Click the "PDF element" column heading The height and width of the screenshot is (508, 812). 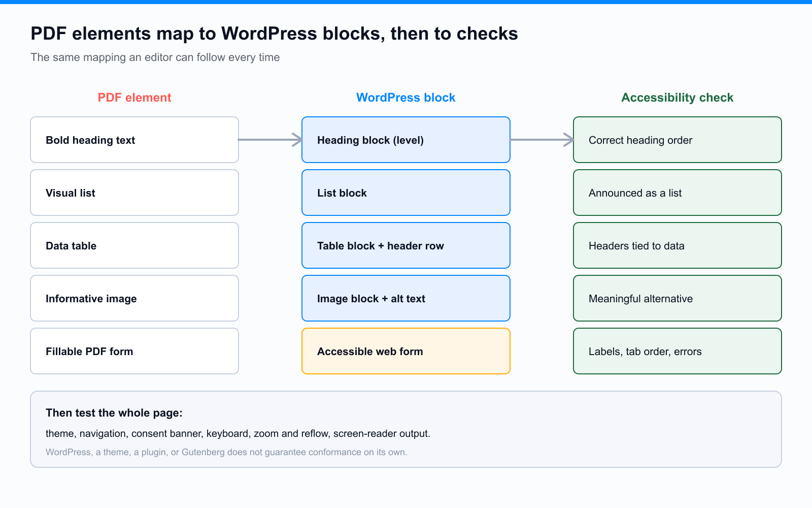click(x=134, y=98)
